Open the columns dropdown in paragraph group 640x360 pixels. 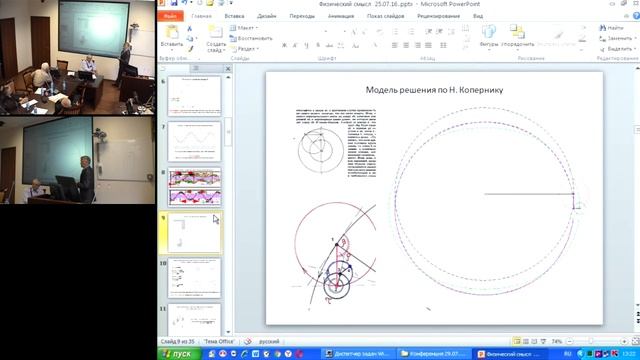pos(444,45)
